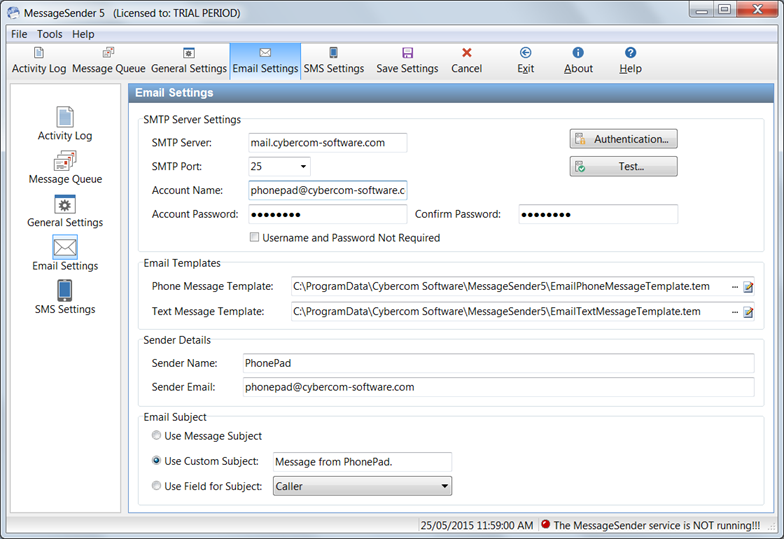784x539 pixels.
Task: Click into the Account Name field
Action: pyautogui.click(x=328, y=190)
